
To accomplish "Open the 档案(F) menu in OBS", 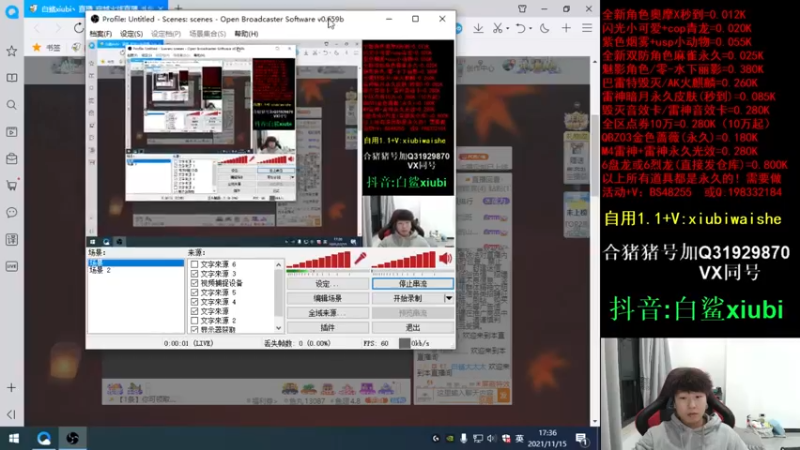I will click(101, 34).
